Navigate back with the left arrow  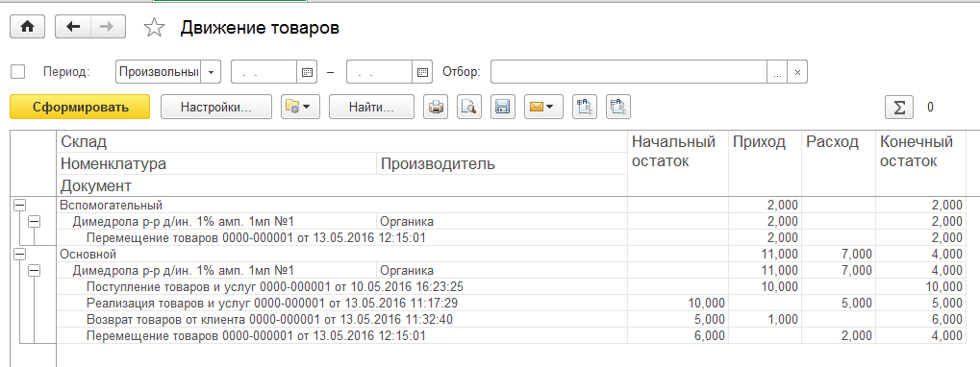coord(73,27)
